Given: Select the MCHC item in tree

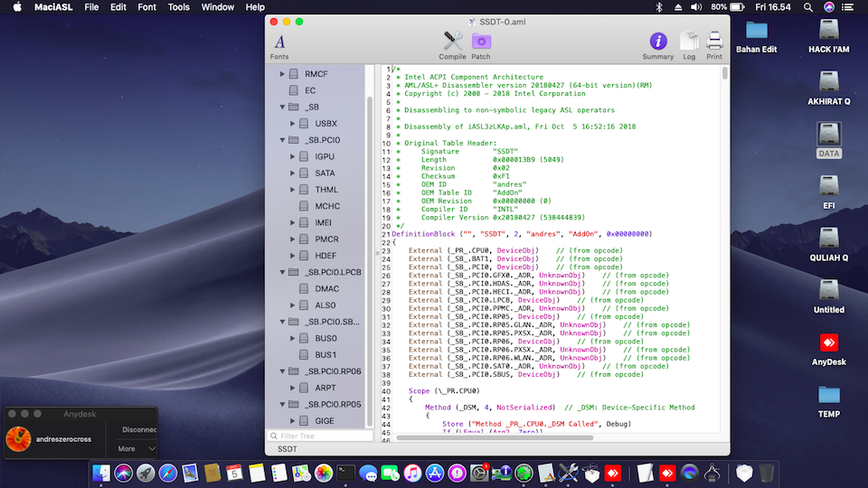Looking at the screenshot, I should coord(325,206).
